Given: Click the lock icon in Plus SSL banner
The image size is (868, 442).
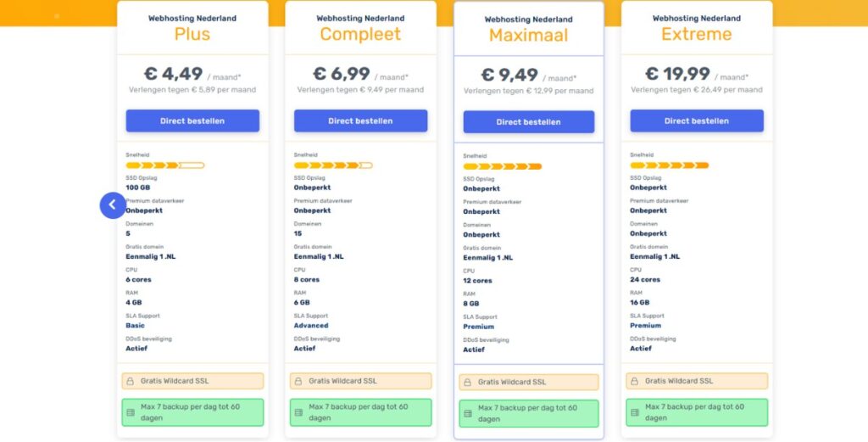Looking at the screenshot, I should [131, 381].
